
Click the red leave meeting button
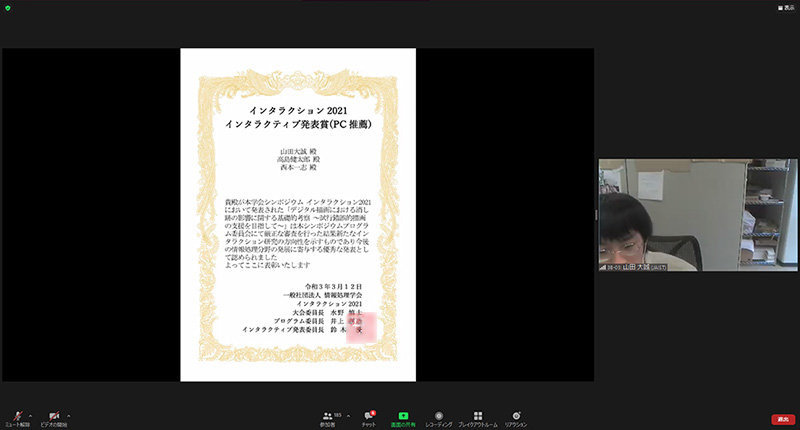[783, 419]
